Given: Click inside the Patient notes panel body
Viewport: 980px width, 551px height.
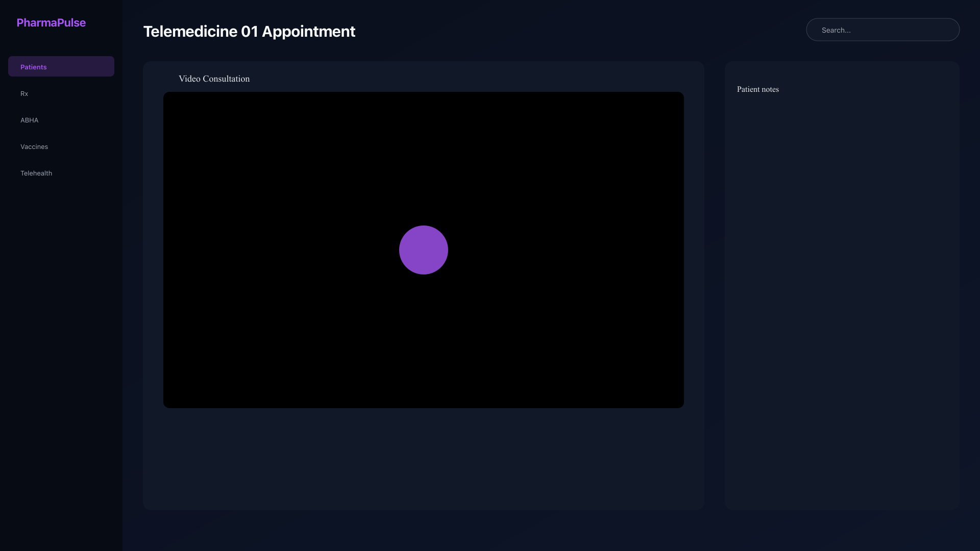Looking at the screenshot, I should (x=842, y=301).
